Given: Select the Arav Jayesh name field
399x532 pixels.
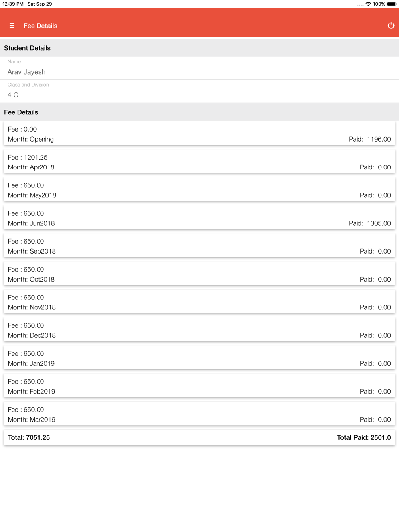Looking at the screenshot, I should pos(199,68).
